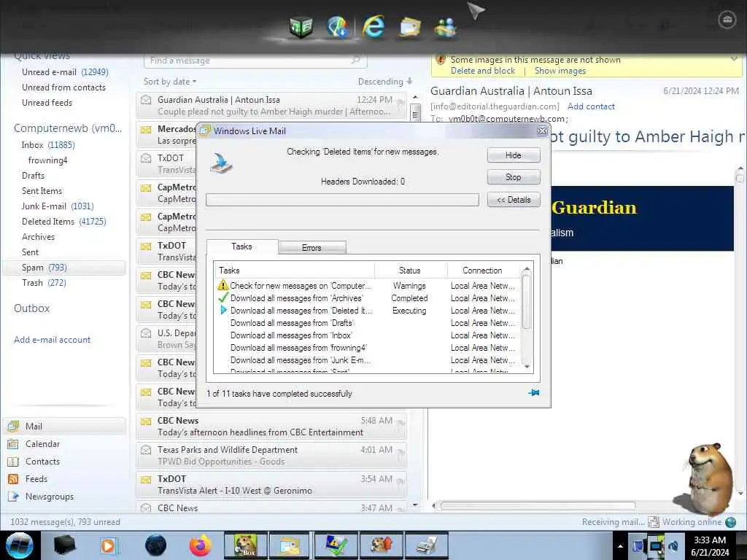The width and height of the screenshot is (747, 560).
Task: Open the Guardian Australia message in list
Action: (271, 105)
